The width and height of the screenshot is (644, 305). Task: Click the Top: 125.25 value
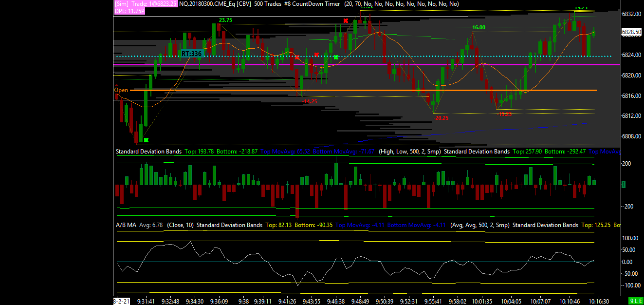click(595, 225)
